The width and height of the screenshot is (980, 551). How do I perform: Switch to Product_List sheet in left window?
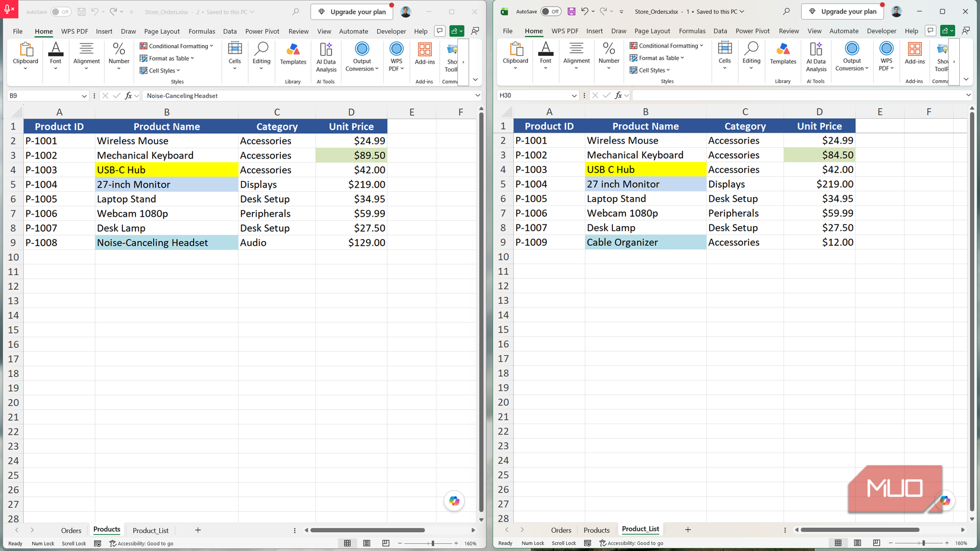150,530
